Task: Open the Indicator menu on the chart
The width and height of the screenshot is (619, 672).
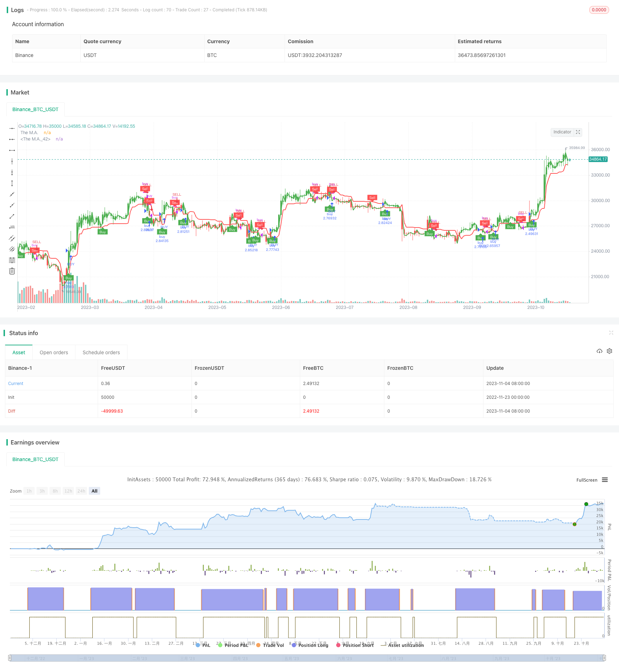Action: (x=562, y=132)
